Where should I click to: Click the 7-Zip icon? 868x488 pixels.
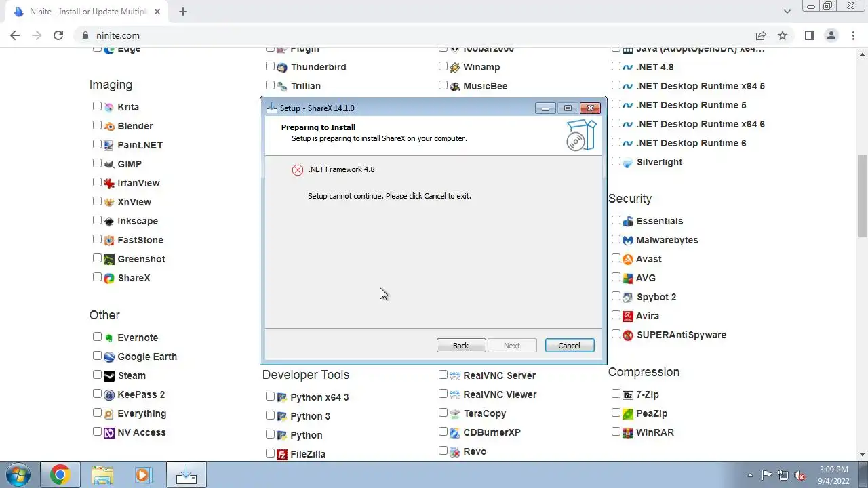coord(628,394)
